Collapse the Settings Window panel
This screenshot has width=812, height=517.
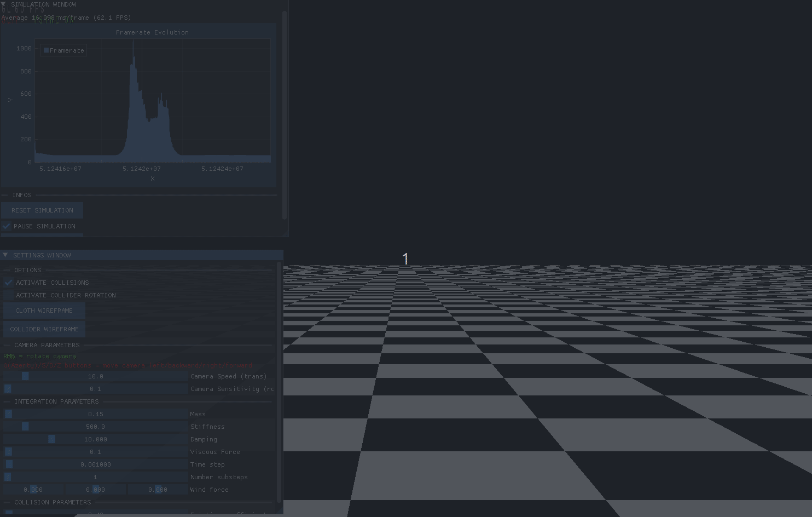(x=5, y=255)
